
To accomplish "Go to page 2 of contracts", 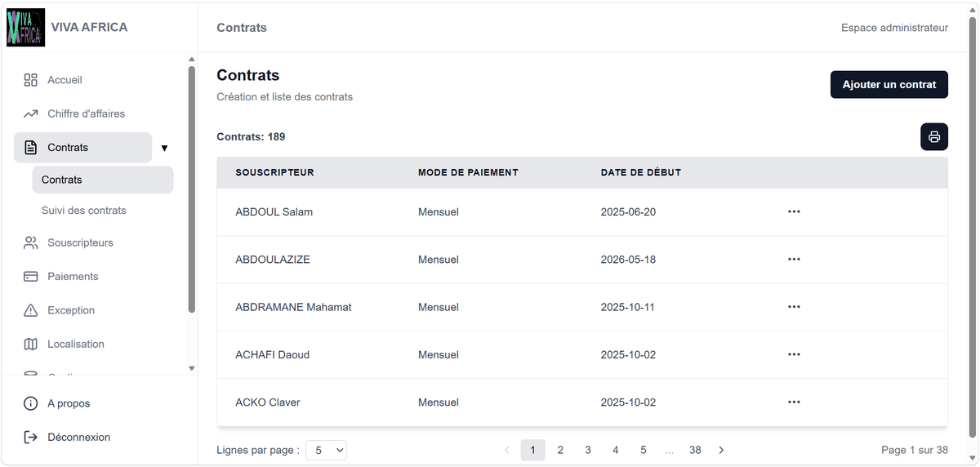I will pos(560,450).
